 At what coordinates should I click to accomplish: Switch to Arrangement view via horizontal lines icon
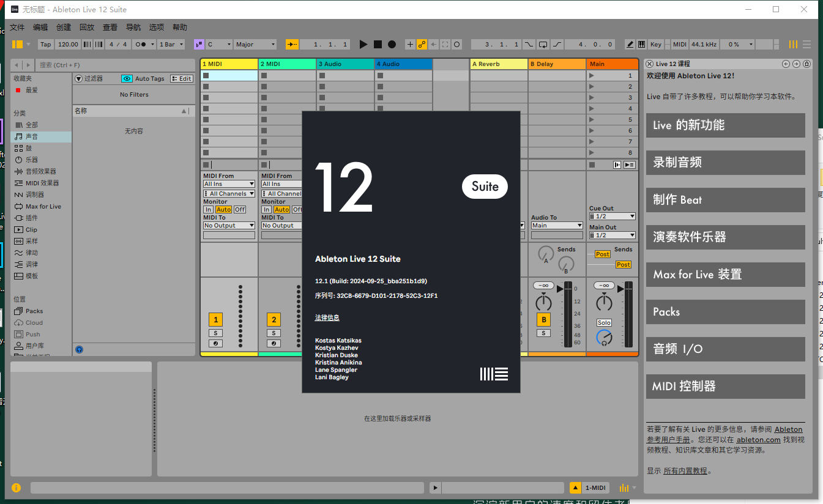click(806, 44)
